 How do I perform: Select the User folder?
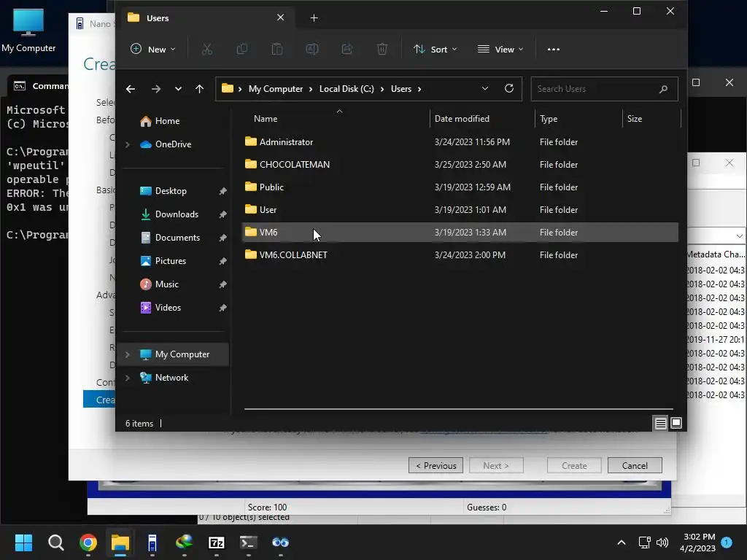click(460, 209)
